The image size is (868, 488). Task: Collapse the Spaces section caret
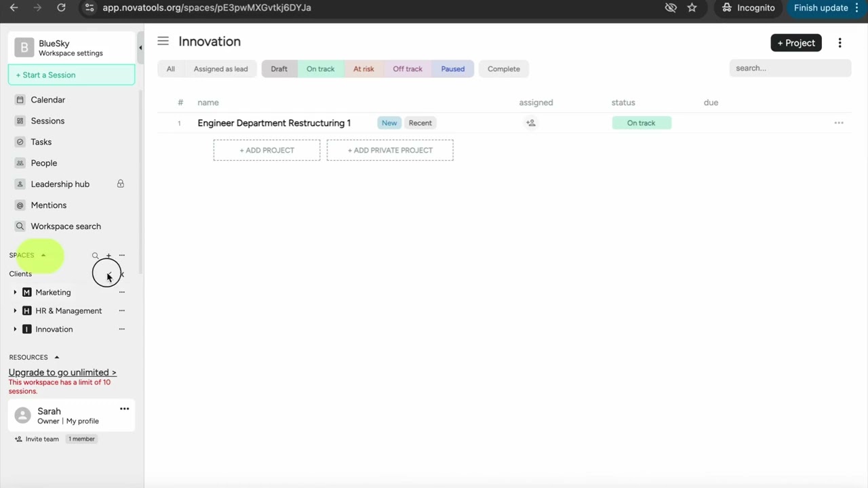tap(43, 256)
